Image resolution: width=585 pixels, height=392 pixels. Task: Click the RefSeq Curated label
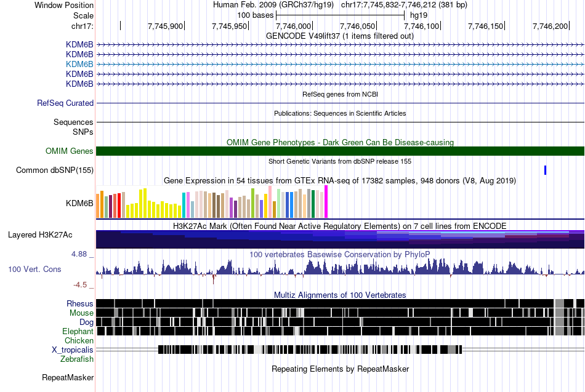tap(65, 103)
